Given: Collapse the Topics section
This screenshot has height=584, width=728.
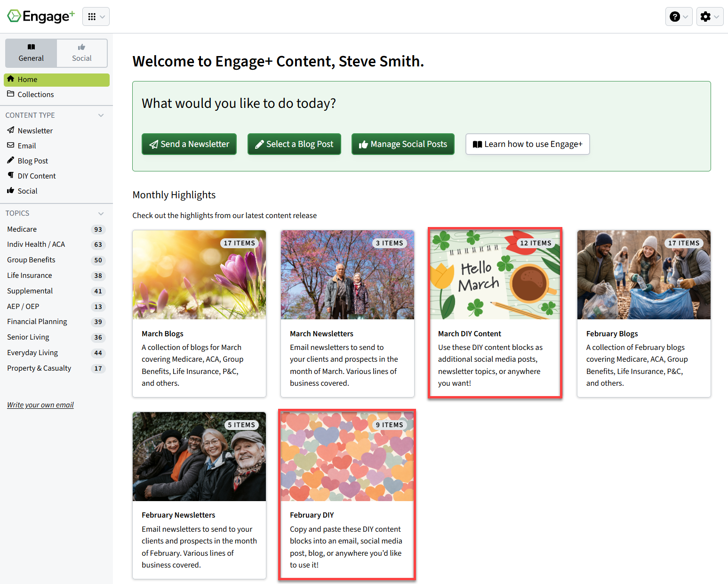Looking at the screenshot, I should [101, 213].
